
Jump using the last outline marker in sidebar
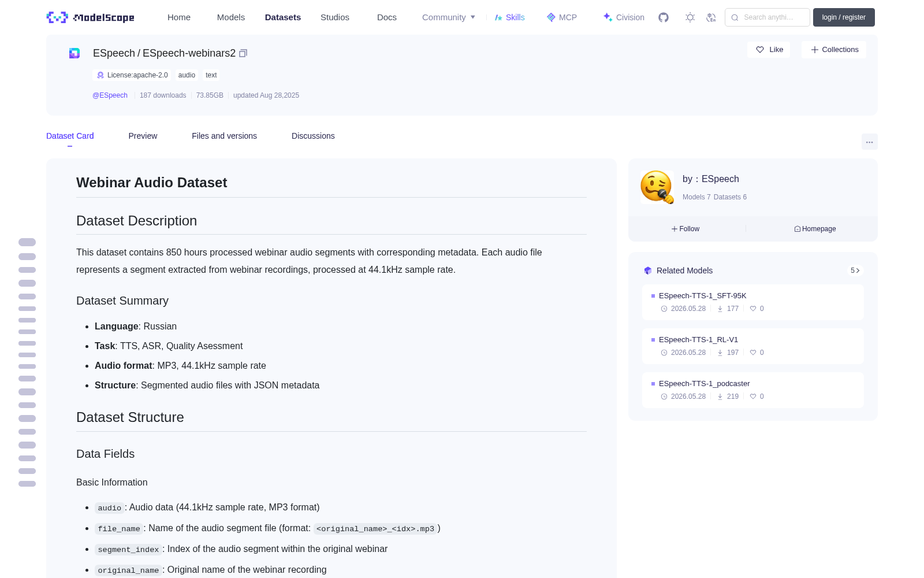pos(27,484)
